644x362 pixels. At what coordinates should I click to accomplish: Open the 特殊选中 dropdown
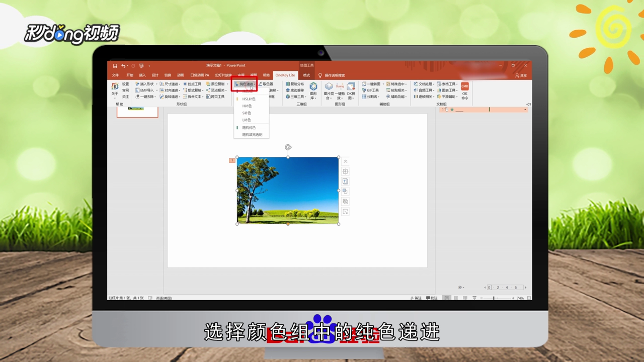[397, 84]
